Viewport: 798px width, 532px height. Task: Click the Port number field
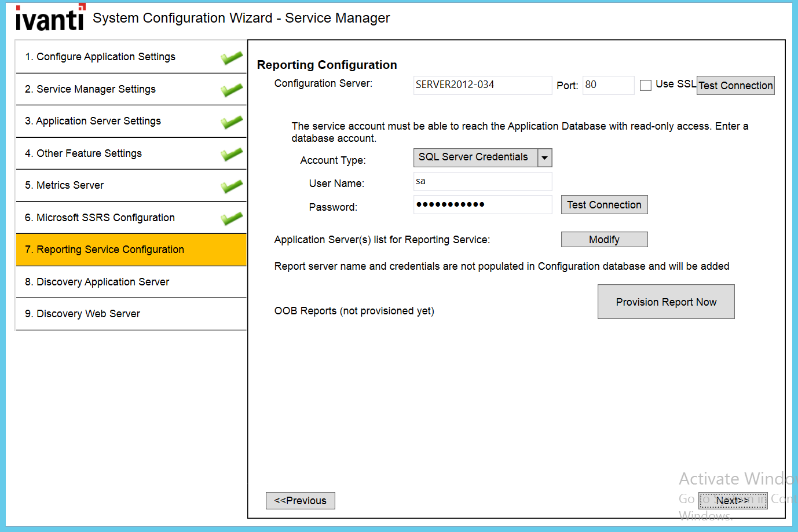click(x=607, y=85)
